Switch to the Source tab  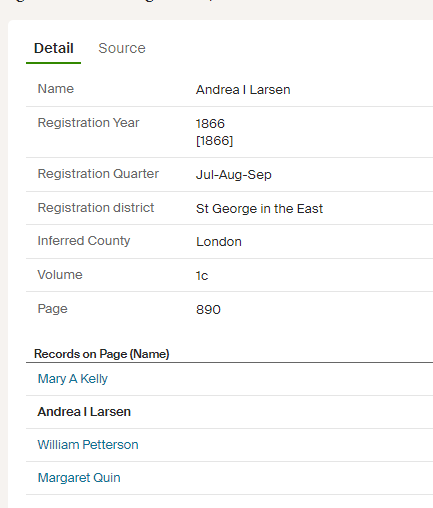(x=122, y=48)
